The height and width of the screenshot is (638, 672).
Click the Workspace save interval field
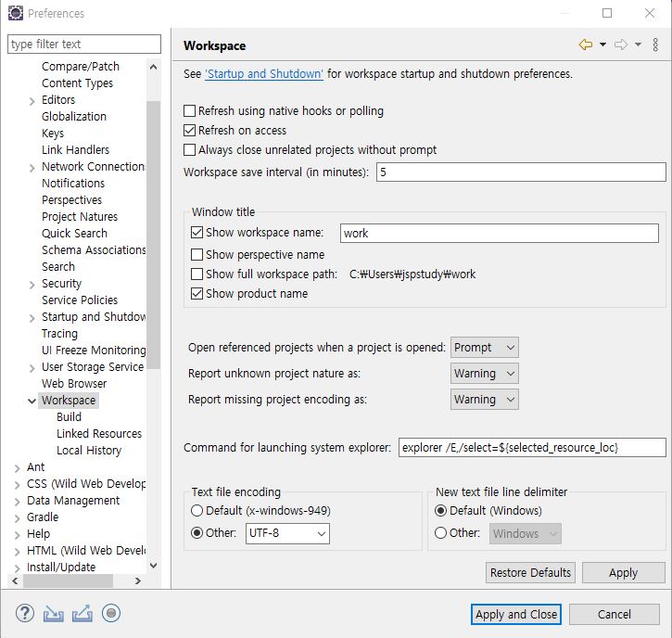521,172
